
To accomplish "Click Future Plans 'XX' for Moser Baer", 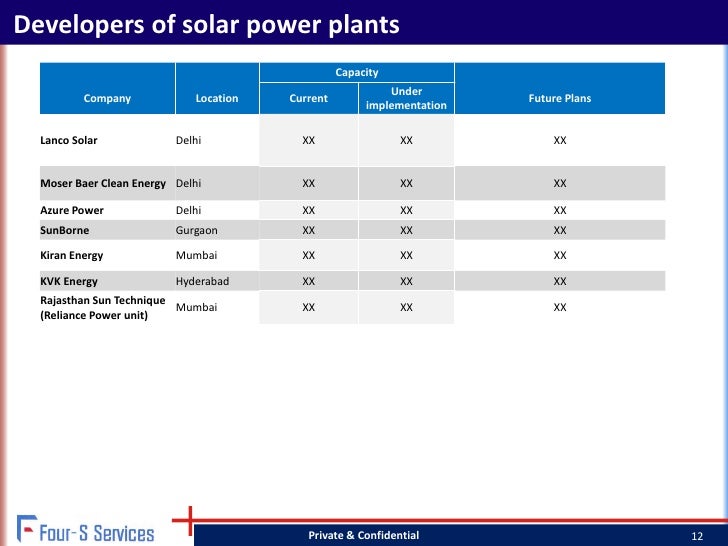I will tap(560, 183).
